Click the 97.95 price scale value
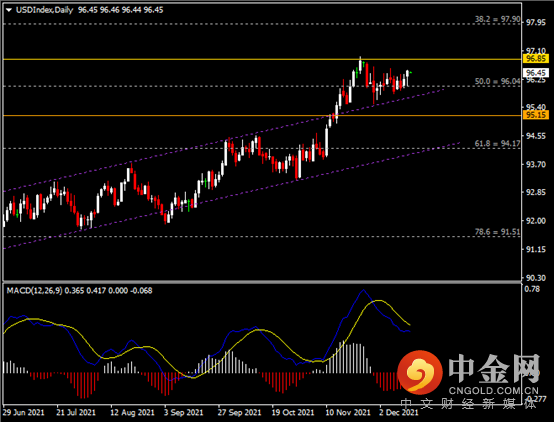554x422 pixels. pyautogui.click(x=536, y=23)
